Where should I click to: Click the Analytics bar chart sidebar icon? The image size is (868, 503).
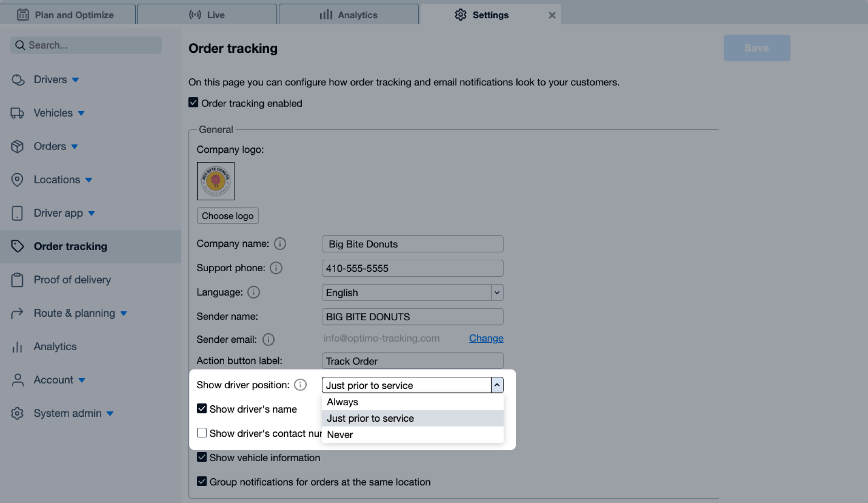17,347
